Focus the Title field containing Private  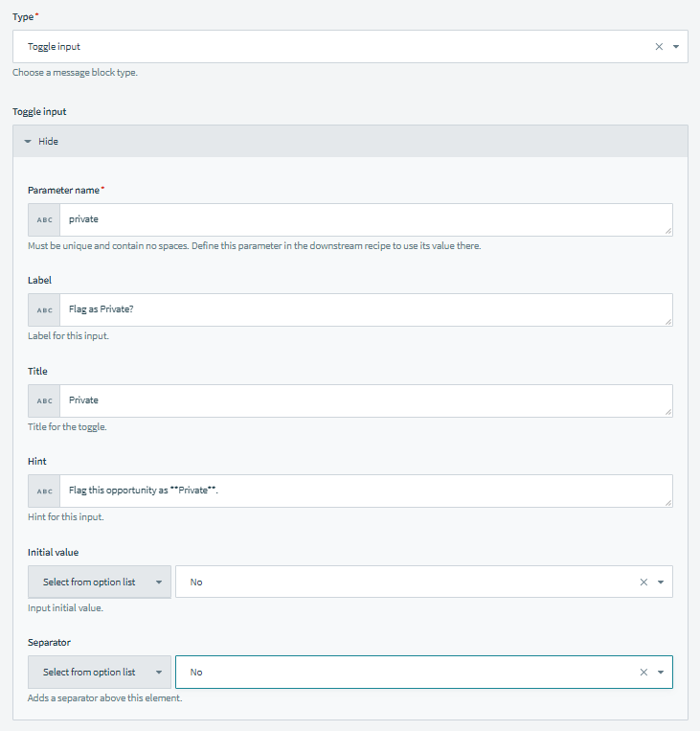(x=364, y=400)
